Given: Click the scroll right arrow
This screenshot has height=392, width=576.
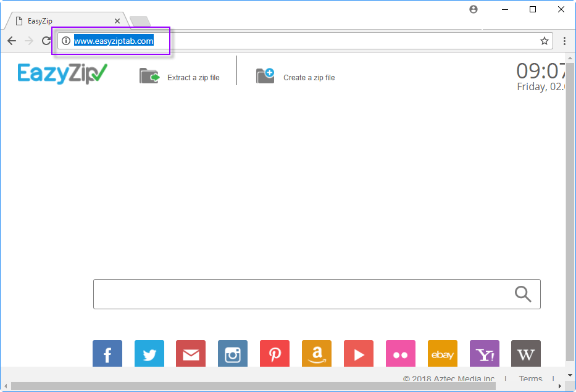Looking at the screenshot, I should (x=559, y=386).
